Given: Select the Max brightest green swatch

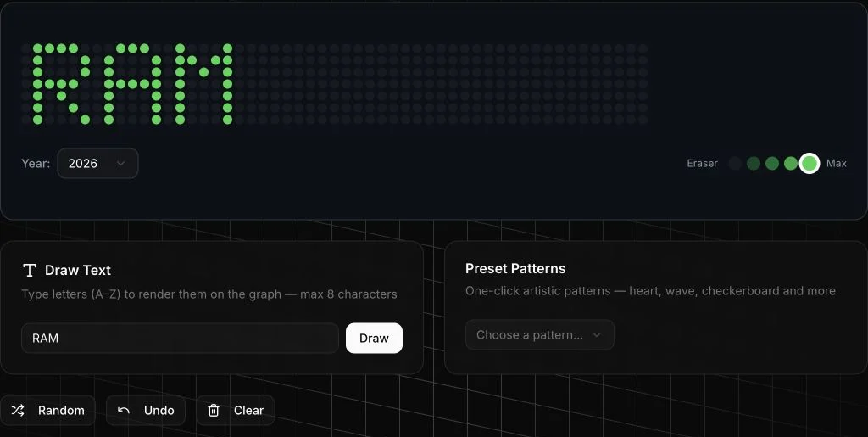Looking at the screenshot, I should coord(810,164).
